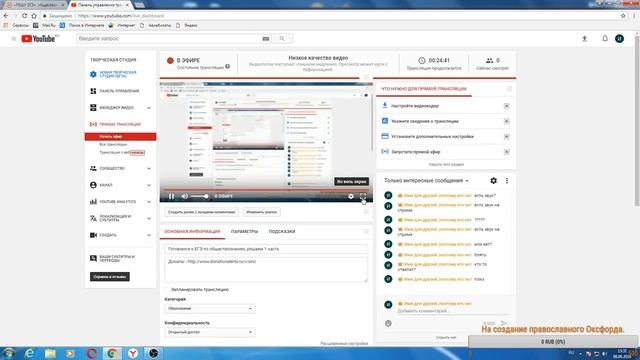This screenshot has width=640, height=360.
Task: Click the YouTube search box
Action: [169, 38]
